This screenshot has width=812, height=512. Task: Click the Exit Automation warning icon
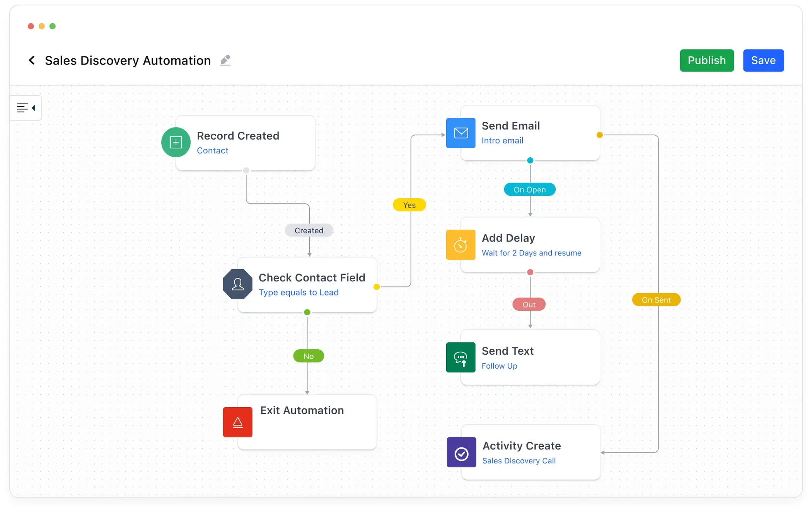239,422
